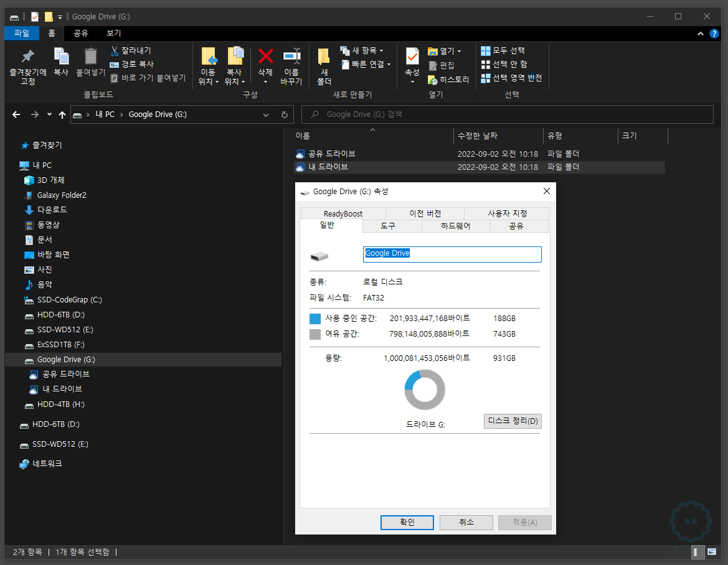Viewport: 728px width, 565px height.
Task: Open the quick access toolbar customize arrow
Action: 60,17
